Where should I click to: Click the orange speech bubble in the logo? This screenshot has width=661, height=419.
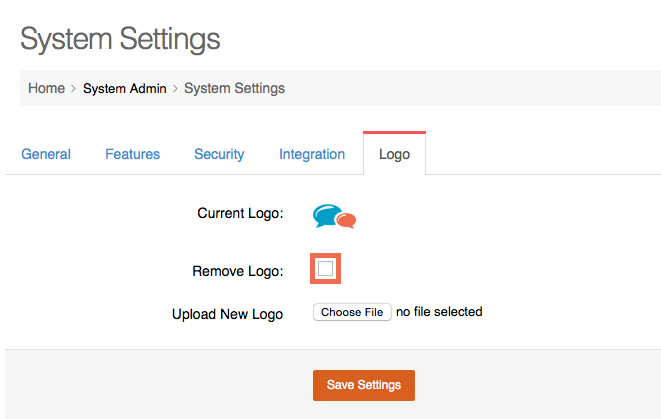click(345, 220)
